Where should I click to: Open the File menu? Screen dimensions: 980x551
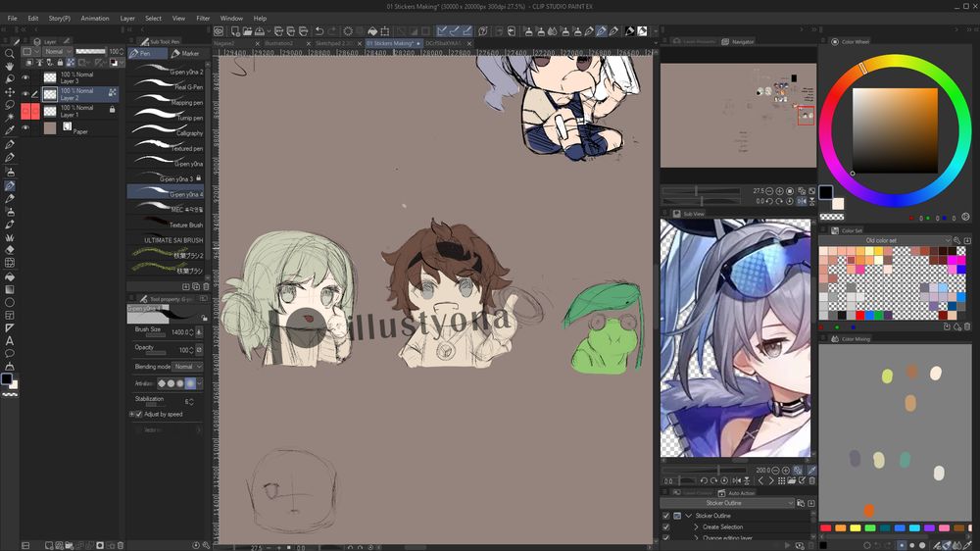[x=12, y=18]
